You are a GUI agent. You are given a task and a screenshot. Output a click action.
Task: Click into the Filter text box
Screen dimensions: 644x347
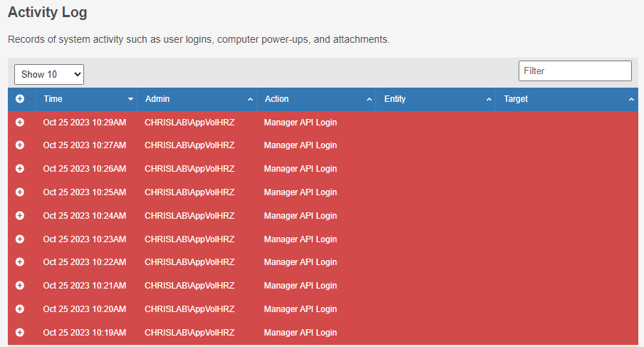point(575,71)
